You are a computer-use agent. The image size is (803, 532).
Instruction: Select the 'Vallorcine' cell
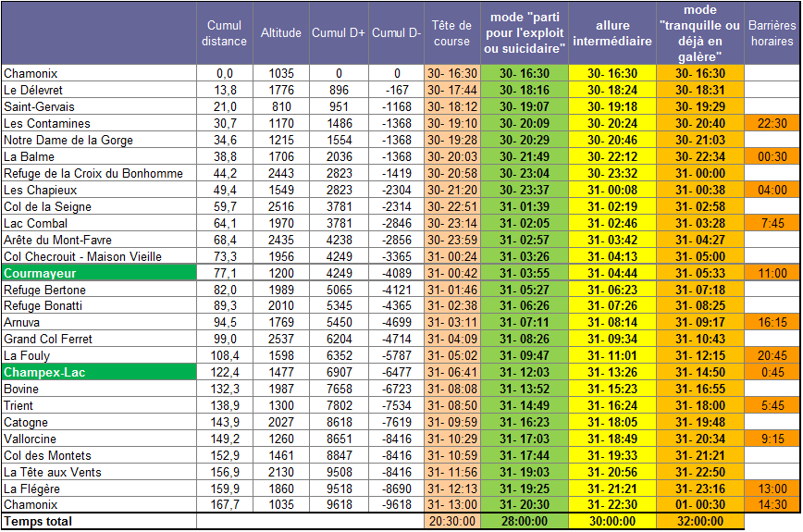99,439
